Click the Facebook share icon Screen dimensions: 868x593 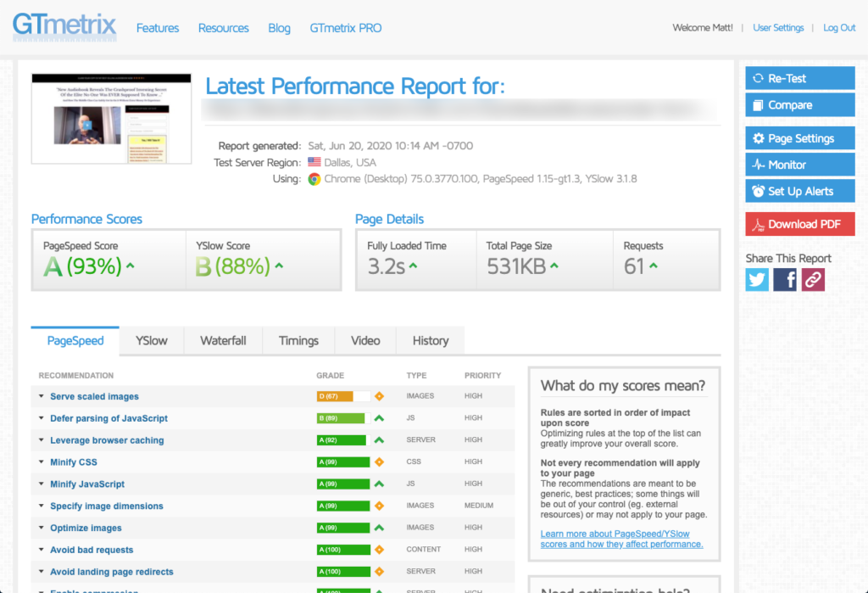point(784,280)
